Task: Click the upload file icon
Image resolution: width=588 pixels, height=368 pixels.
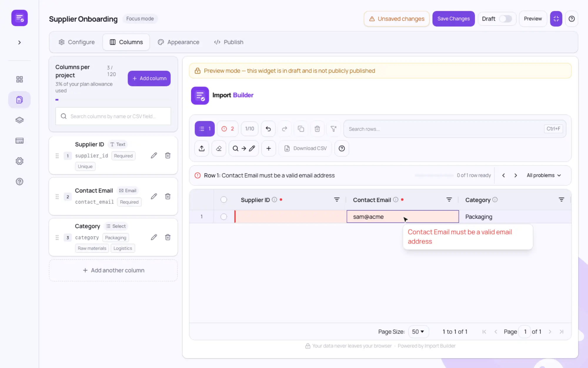Action: click(x=202, y=148)
